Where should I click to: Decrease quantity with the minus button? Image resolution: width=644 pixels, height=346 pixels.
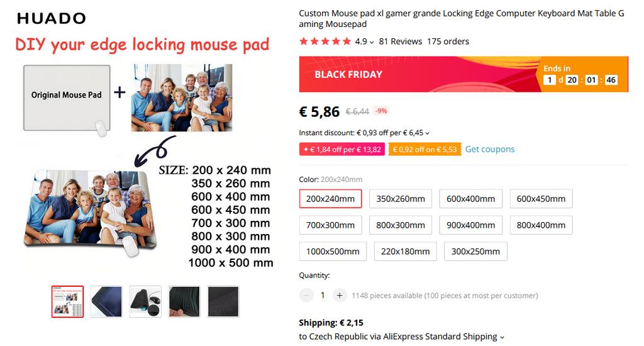306,295
